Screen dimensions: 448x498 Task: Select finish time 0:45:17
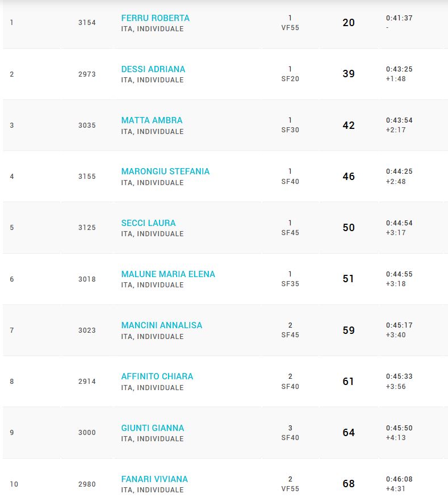pos(399,325)
